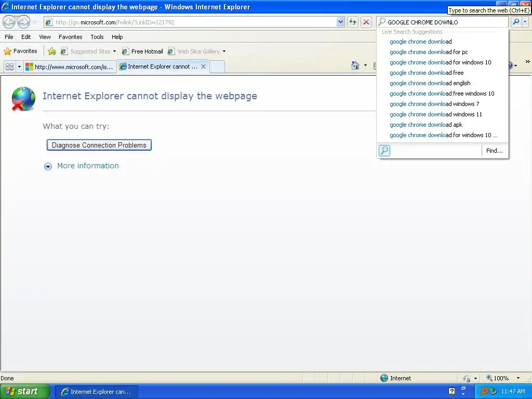
Task: Click the 11:47 AM system clock
Action: tap(513, 392)
